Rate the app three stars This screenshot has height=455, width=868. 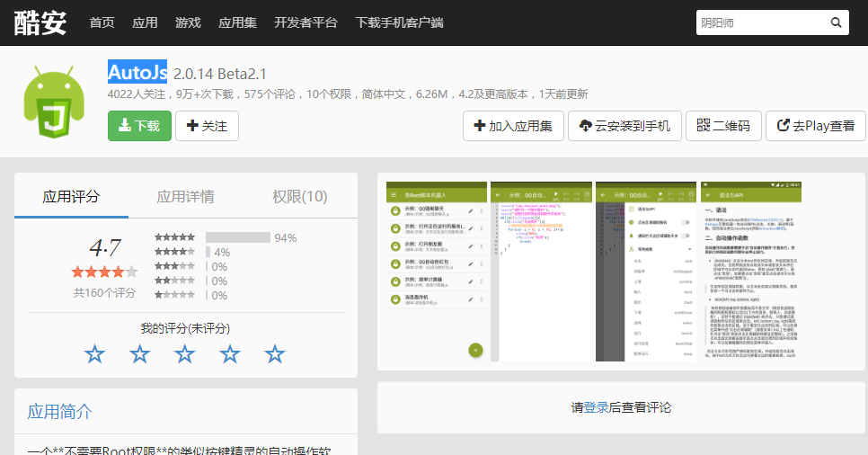184,354
